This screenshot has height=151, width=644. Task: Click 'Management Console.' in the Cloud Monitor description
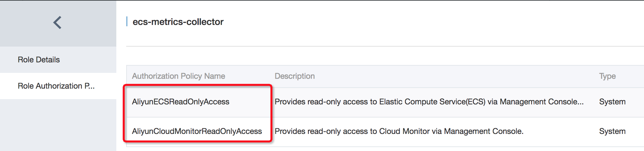tap(483, 131)
